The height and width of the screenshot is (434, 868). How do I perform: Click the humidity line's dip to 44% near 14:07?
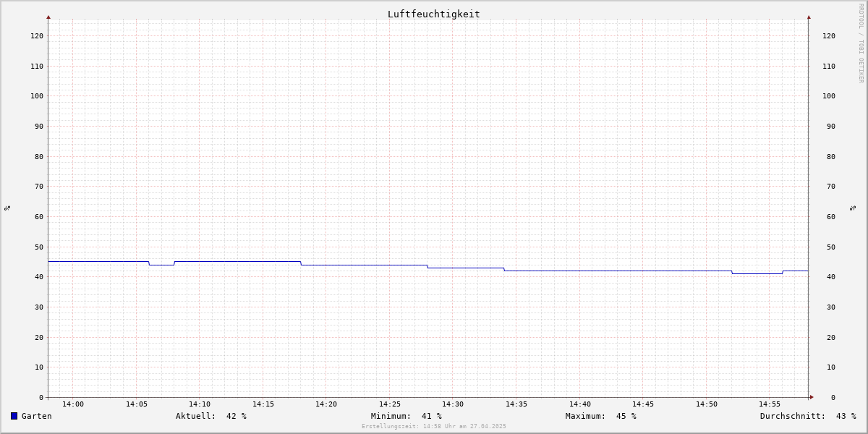162,265
